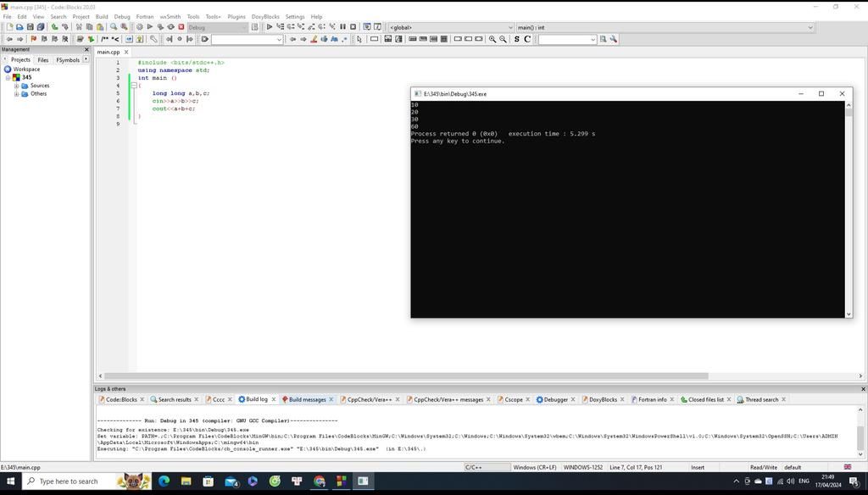868x495 pixels.
Task: Select the Debugger log tab
Action: (556, 399)
